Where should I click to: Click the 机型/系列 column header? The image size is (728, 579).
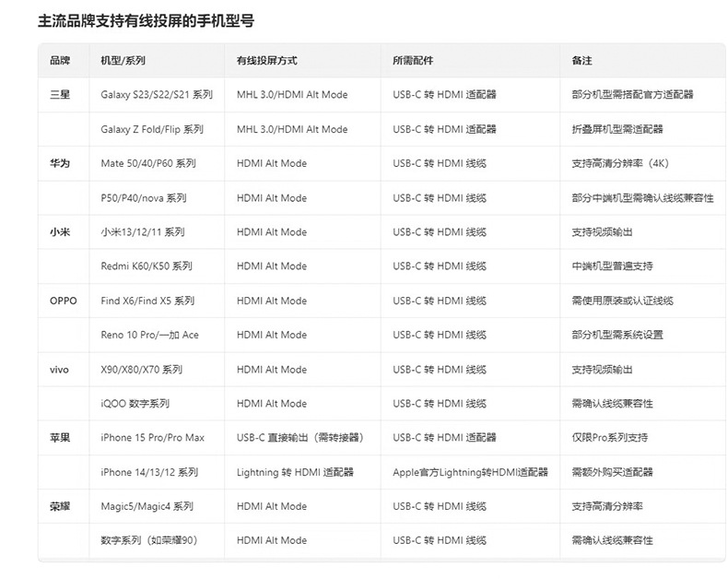coord(123,61)
